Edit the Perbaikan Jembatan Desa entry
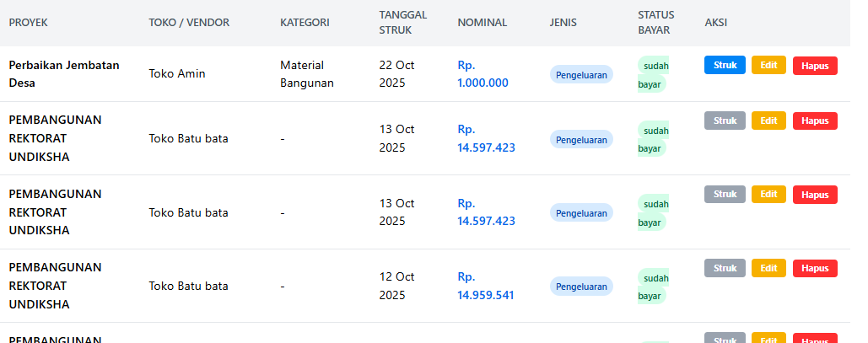This screenshot has width=868, height=343. click(768, 65)
